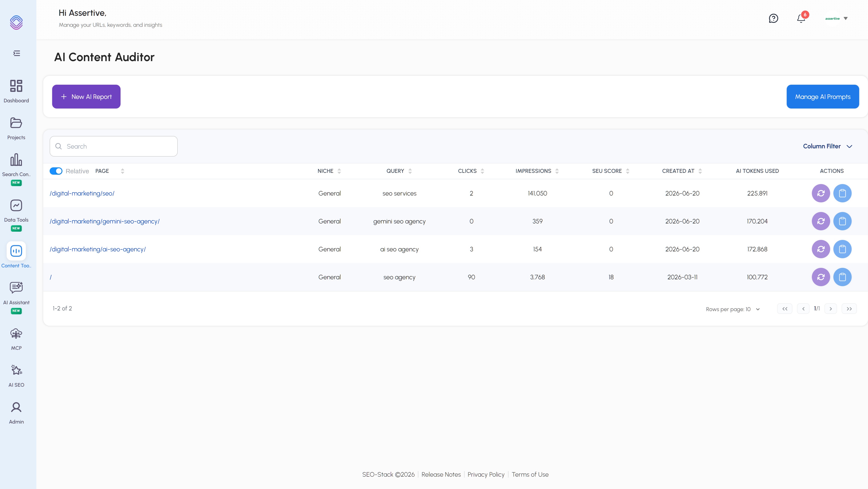
Task: Sort by the CLICKS column
Action: (x=483, y=171)
